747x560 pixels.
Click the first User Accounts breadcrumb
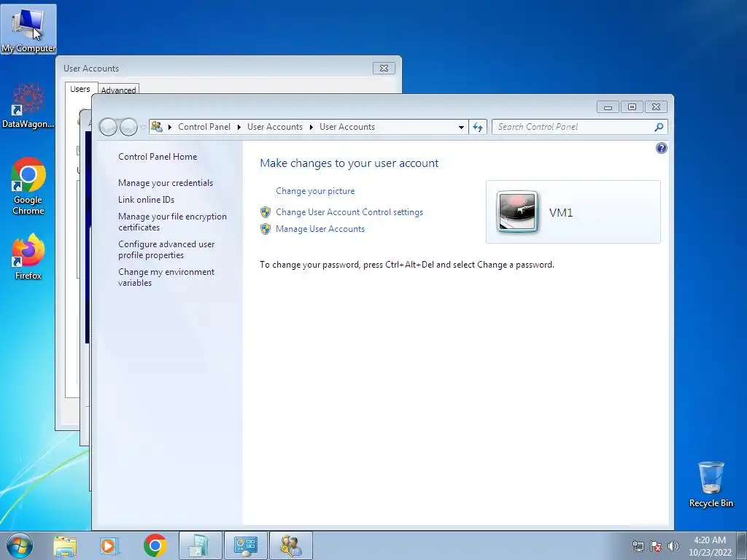click(x=275, y=127)
